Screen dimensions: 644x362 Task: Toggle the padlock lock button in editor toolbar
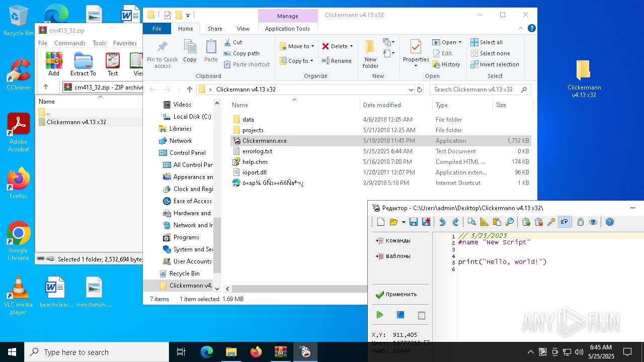tap(581, 222)
